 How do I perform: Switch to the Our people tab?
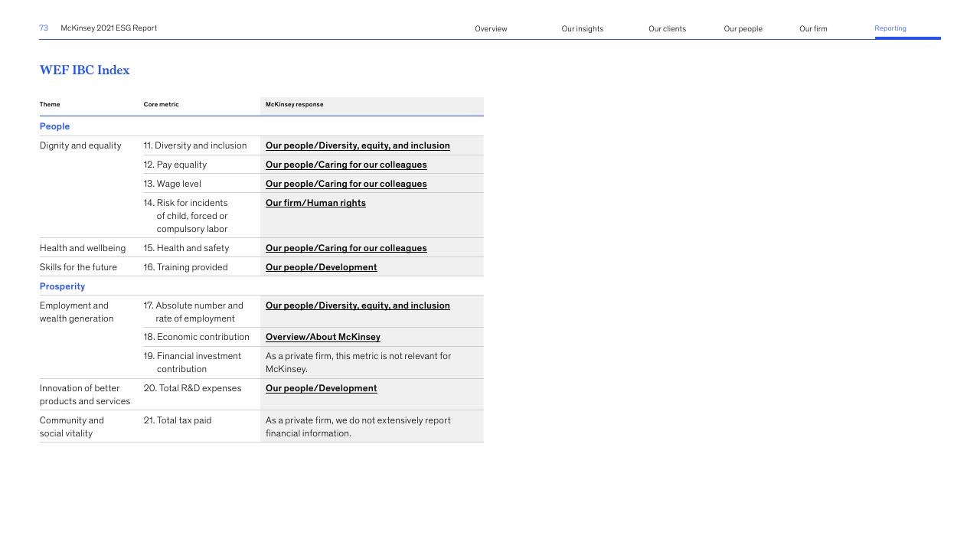click(743, 29)
